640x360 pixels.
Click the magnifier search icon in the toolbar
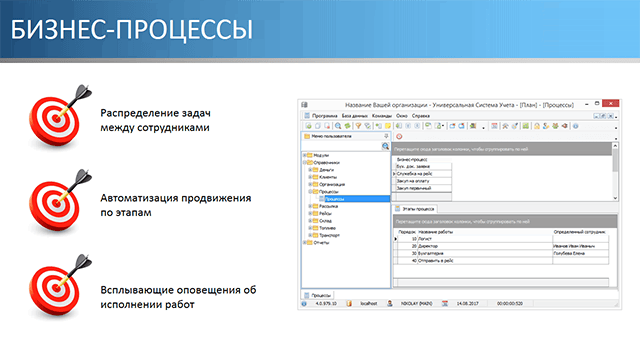(338, 126)
